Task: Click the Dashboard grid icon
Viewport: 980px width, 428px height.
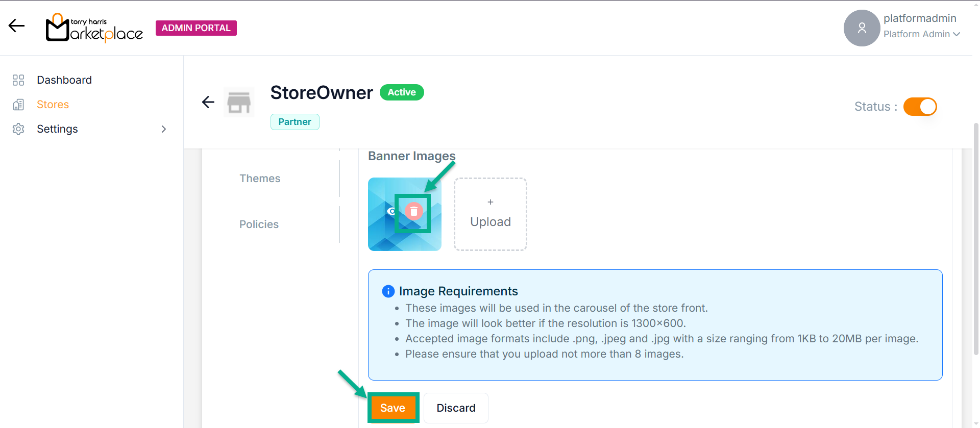Action: pos(18,80)
